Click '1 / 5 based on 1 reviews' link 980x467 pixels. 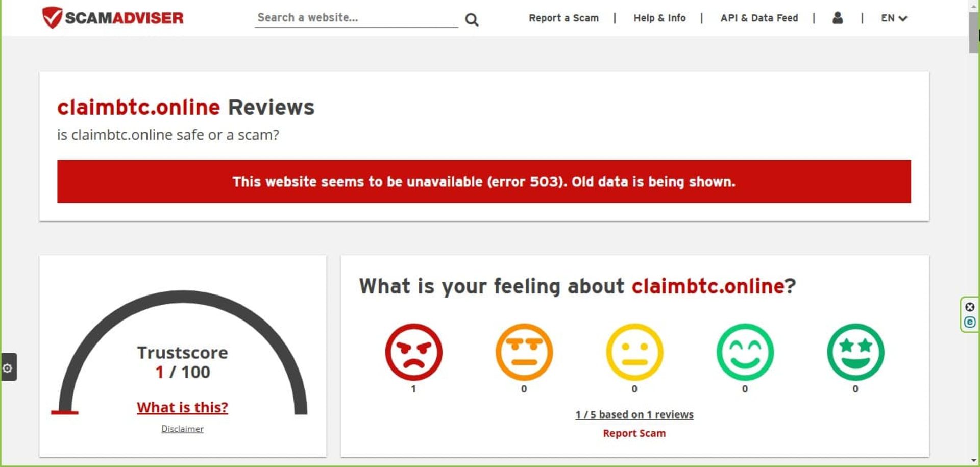click(634, 414)
